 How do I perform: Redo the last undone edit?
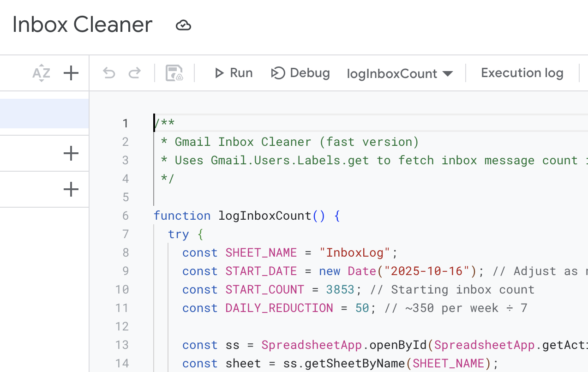[134, 73]
